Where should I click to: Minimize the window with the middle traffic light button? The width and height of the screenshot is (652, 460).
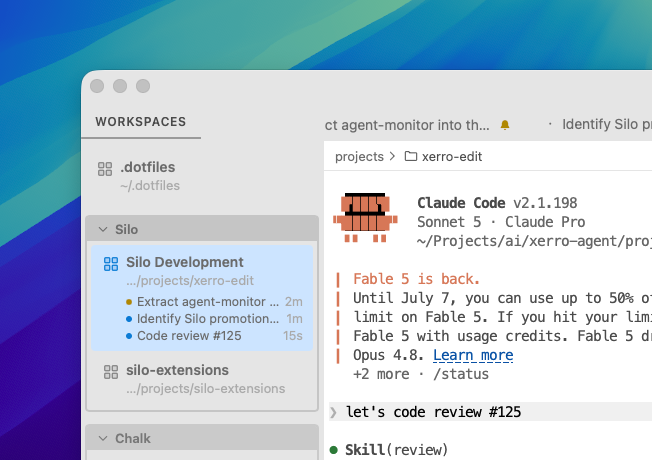[120, 86]
